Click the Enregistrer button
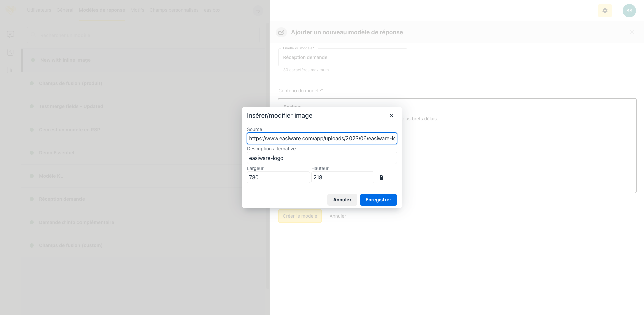Image resolution: width=644 pixels, height=315 pixels. (x=378, y=200)
